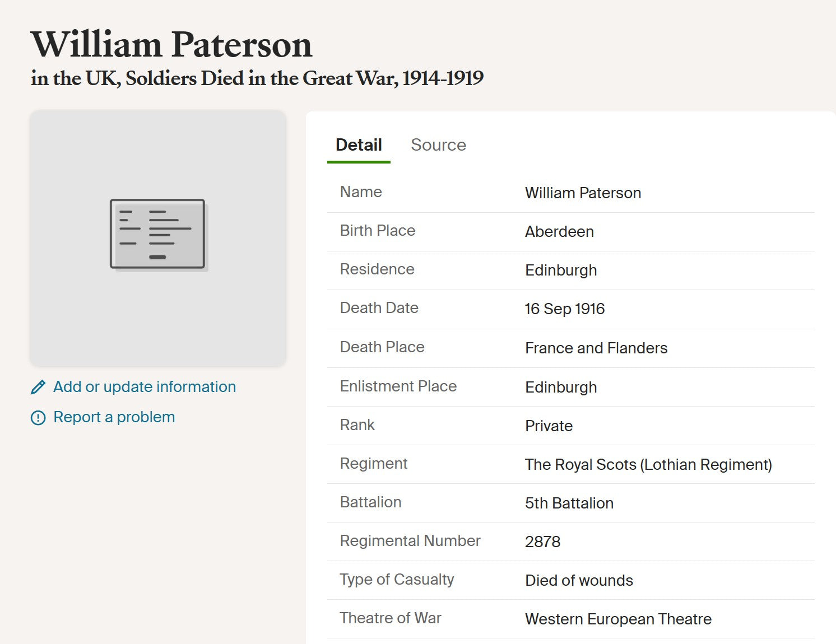Click the Died of wounds casualty value
The image size is (836, 644).
pos(579,581)
